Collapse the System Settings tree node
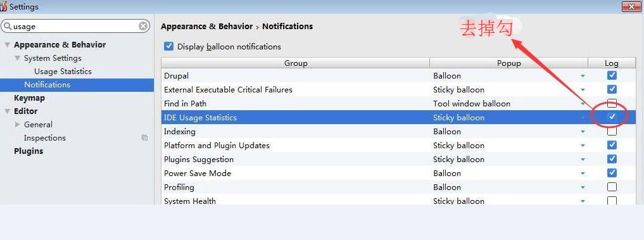 pyautogui.click(x=17, y=58)
